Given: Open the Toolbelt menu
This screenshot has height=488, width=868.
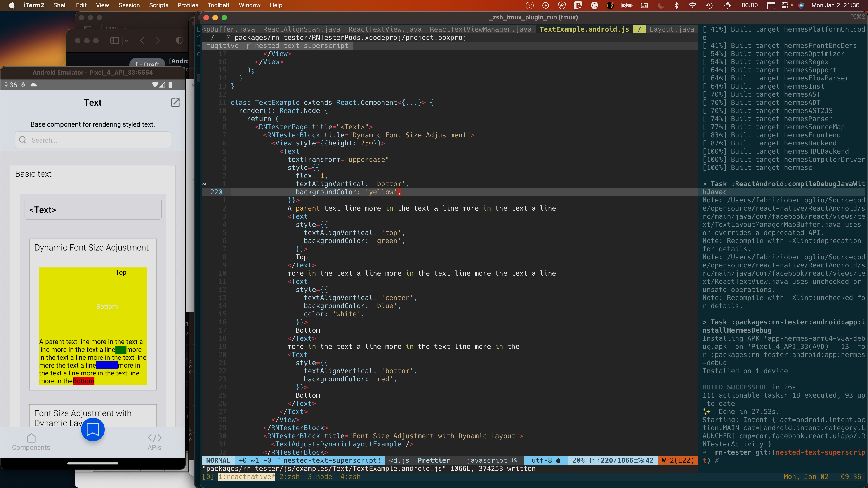Looking at the screenshot, I should click(x=218, y=5).
